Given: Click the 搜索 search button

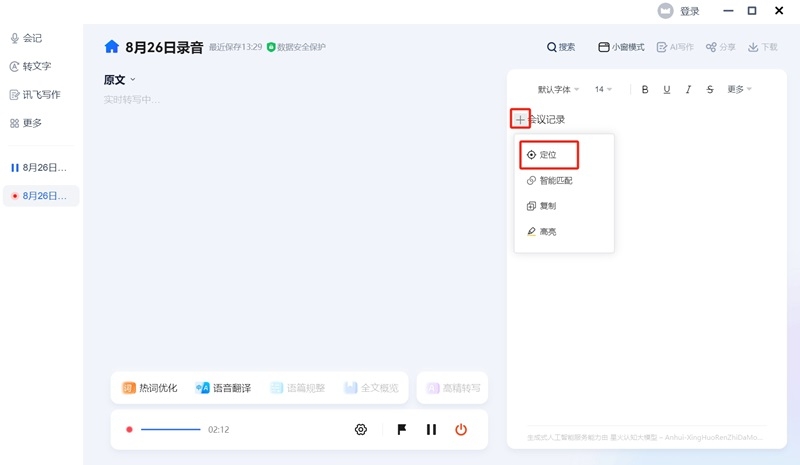Looking at the screenshot, I should [561, 47].
